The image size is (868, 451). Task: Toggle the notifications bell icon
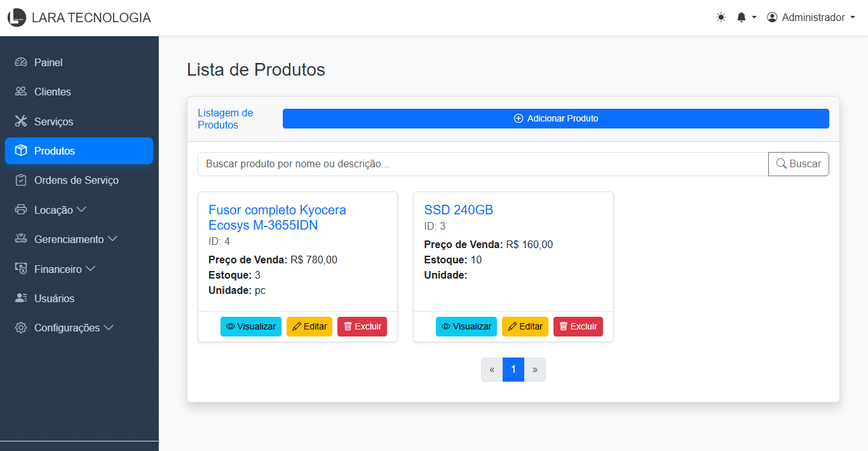pyautogui.click(x=741, y=17)
